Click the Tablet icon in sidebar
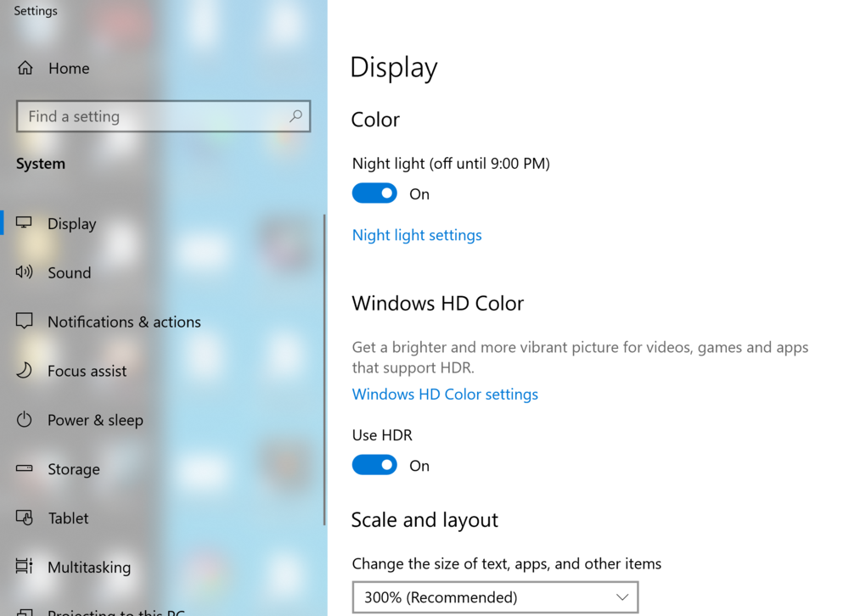 click(24, 518)
